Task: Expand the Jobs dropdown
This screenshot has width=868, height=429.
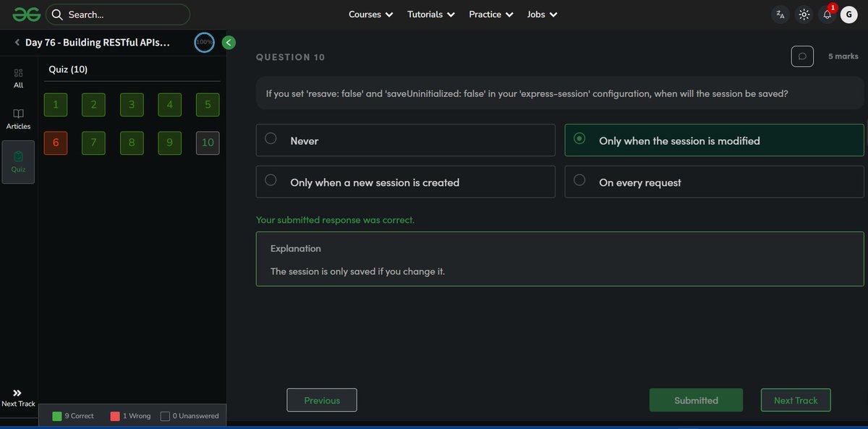Action: [542, 14]
